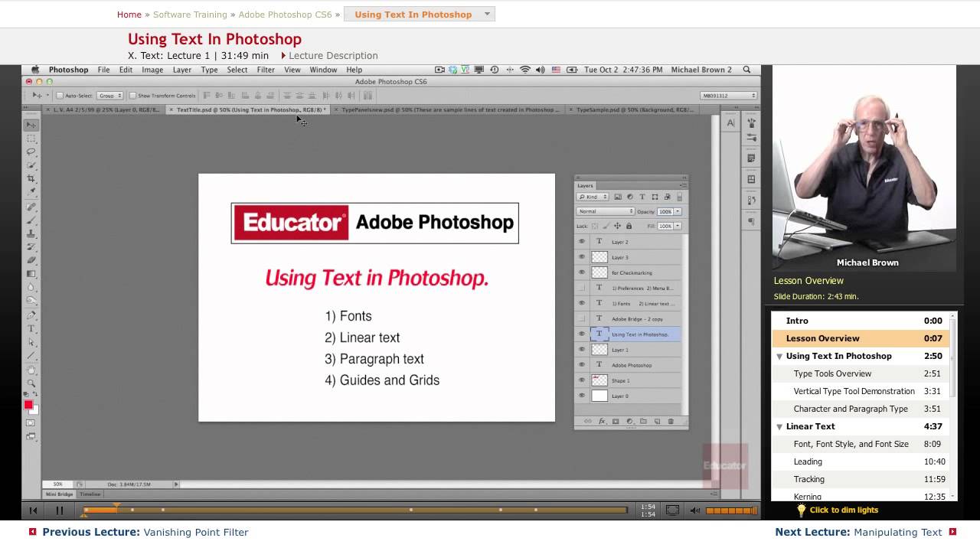
Task: Select the Horizontal Type tool
Action: [x=31, y=328]
